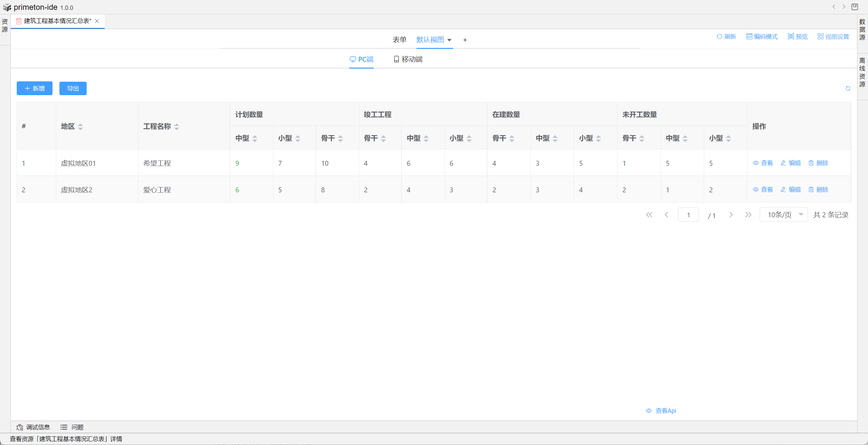
Task: Toggle sort on 地区 column
Action: point(80,127)
